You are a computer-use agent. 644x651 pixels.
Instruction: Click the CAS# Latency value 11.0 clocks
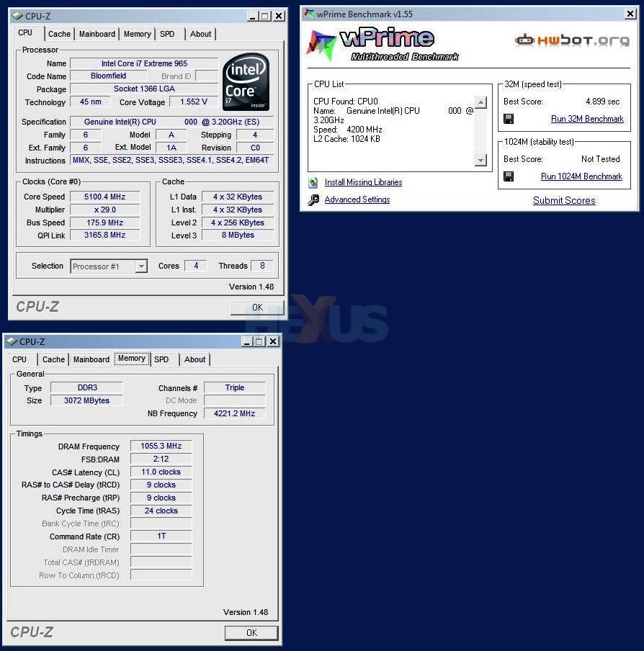[x=161, y=472]
